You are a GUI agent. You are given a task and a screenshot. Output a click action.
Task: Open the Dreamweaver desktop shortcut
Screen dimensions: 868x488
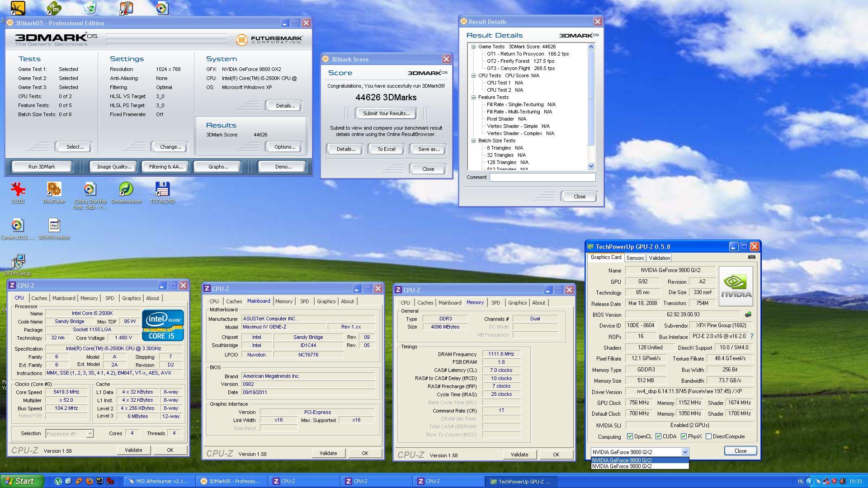[126, 190]
